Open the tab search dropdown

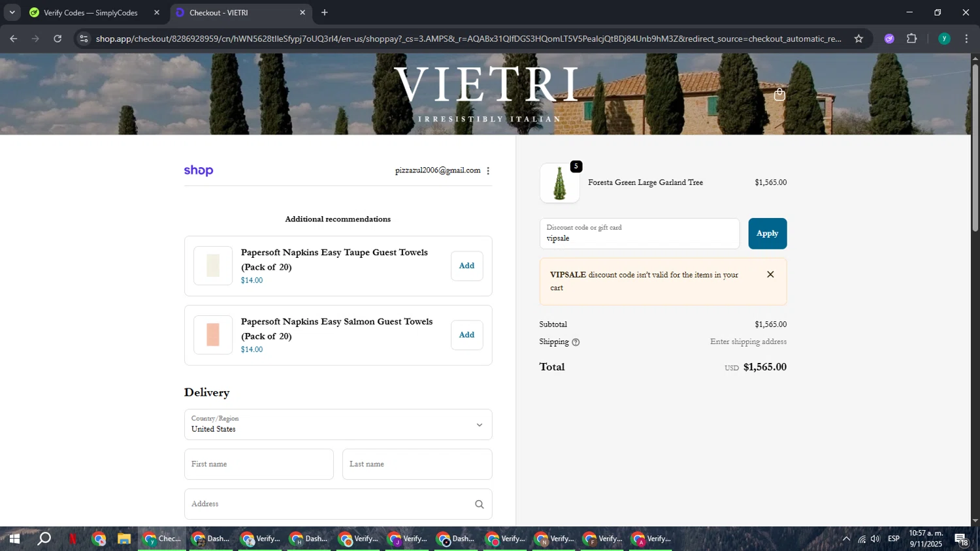point(12,12)
